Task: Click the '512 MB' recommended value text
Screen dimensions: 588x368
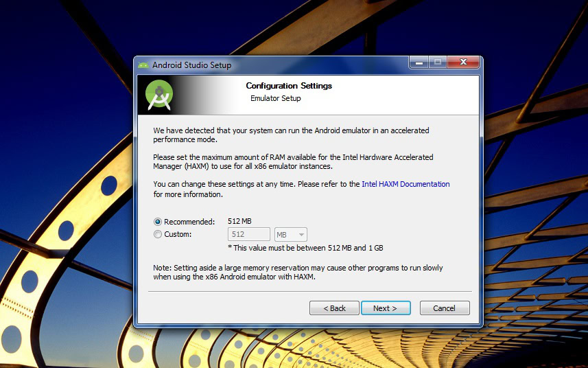Action: coord(239,221)
